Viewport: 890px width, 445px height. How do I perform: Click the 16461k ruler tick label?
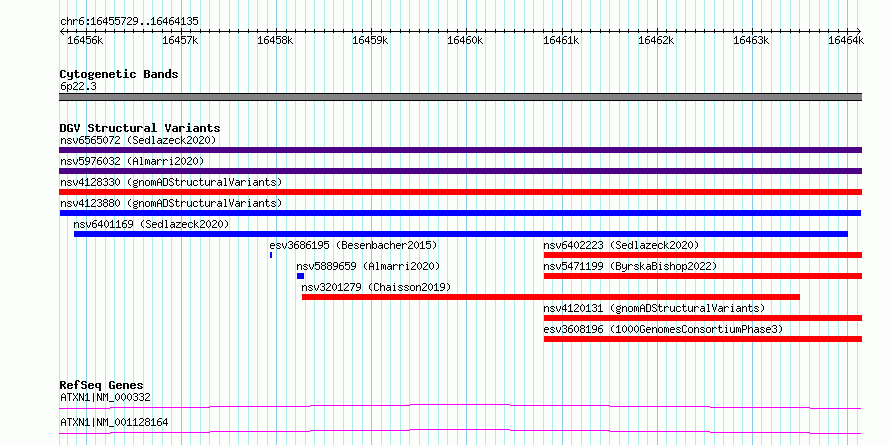(561, 40)
